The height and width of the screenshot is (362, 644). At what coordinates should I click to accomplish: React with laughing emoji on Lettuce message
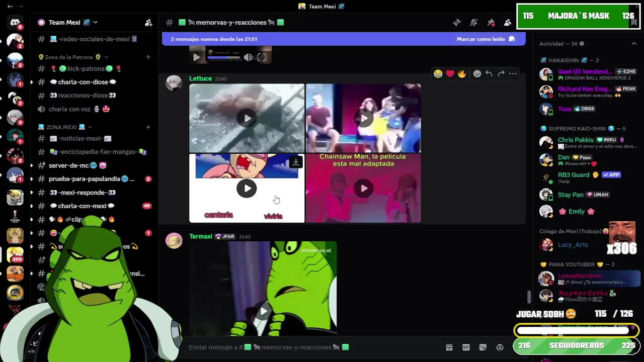438,74
